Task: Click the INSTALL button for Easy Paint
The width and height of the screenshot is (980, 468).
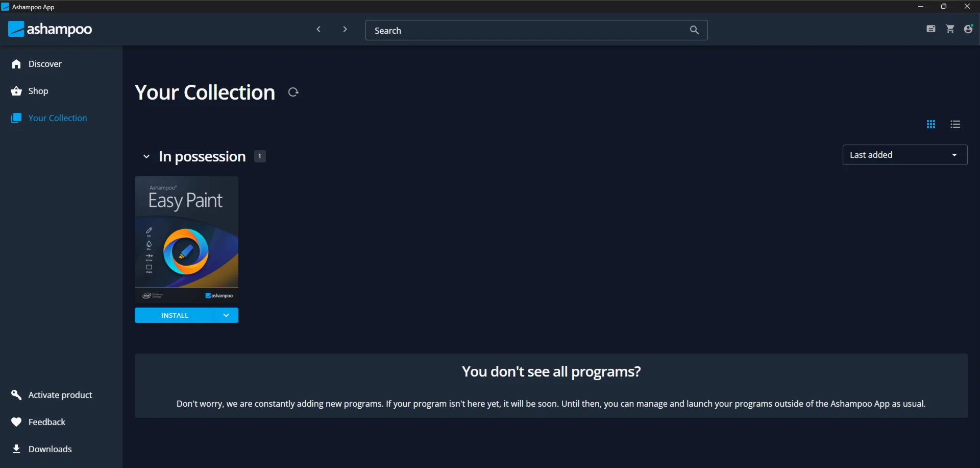Action: point(175,315)
